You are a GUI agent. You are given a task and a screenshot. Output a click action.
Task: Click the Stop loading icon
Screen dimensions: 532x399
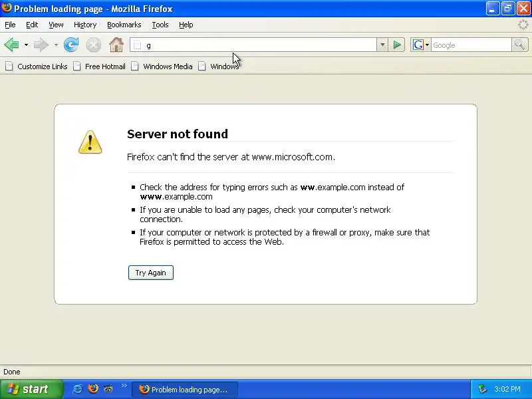click(93, 45)
